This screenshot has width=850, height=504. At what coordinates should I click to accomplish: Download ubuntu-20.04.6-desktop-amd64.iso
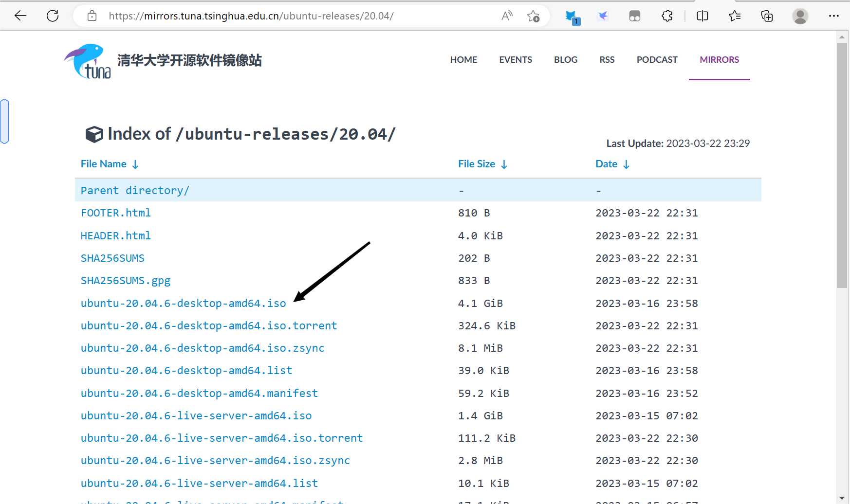coord(184,303)
